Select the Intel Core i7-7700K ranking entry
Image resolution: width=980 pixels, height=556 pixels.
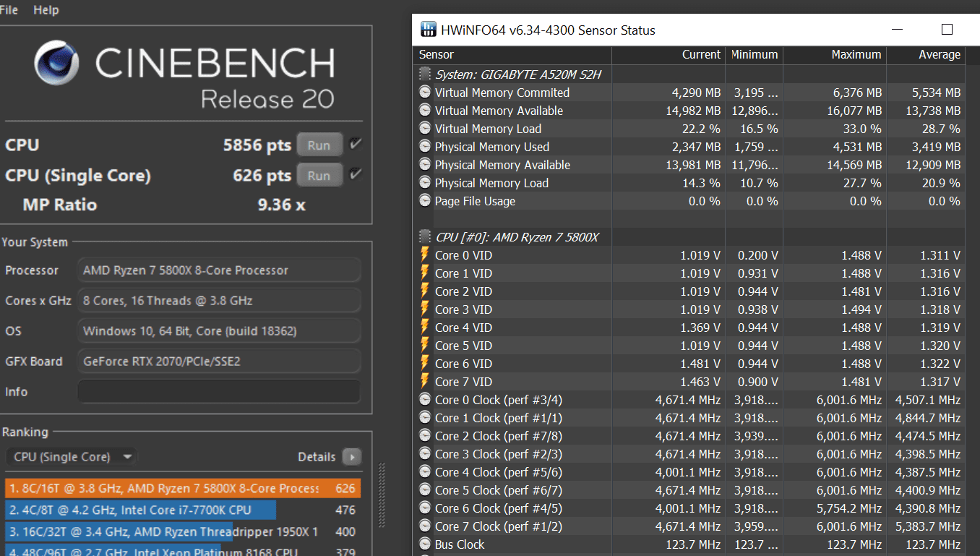coord(183,510)
